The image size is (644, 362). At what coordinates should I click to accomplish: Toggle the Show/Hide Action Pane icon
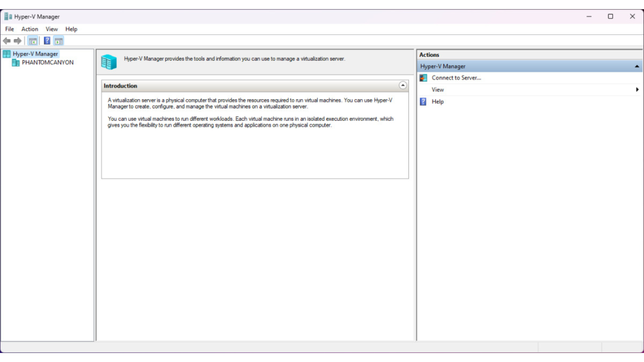[59, 41]
